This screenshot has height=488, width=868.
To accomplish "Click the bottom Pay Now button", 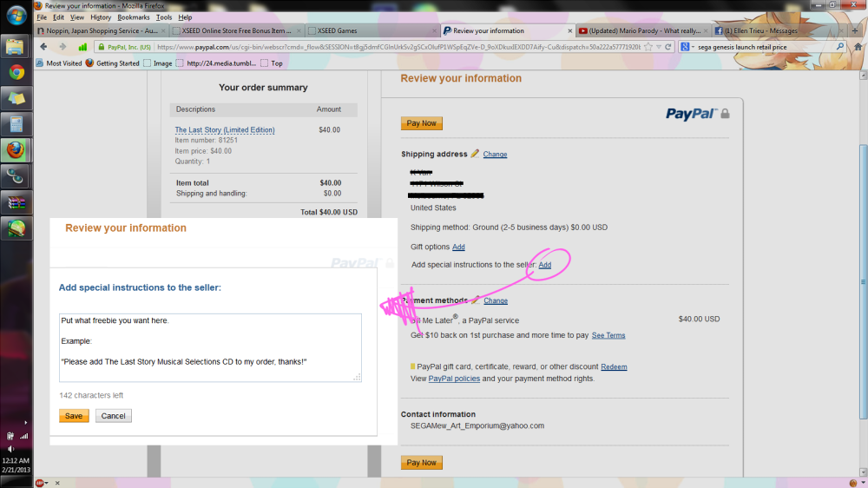I will pyautogui.click(x=421, y=463).
